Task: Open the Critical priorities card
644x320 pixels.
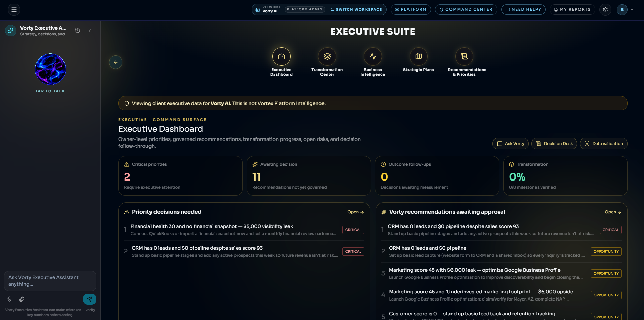Action: [180, 176]
